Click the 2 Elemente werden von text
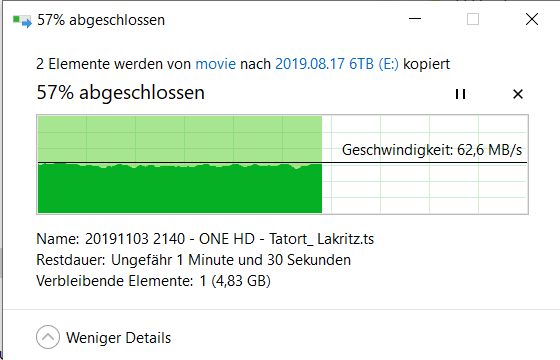This screenshot has height=360, width=560. (x=114, y=64)
